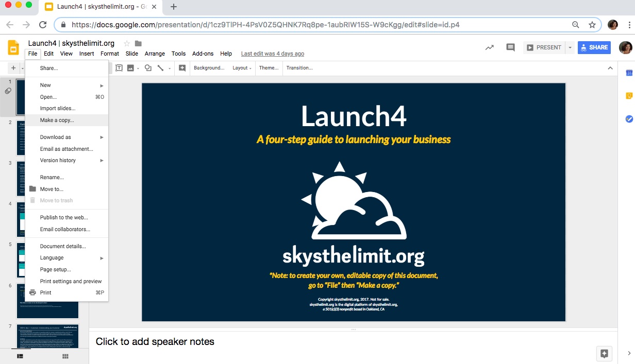This screenshot has width=635, height=364.
Task: Switch to filmstrip view
Action: click(x=20, y=356)
